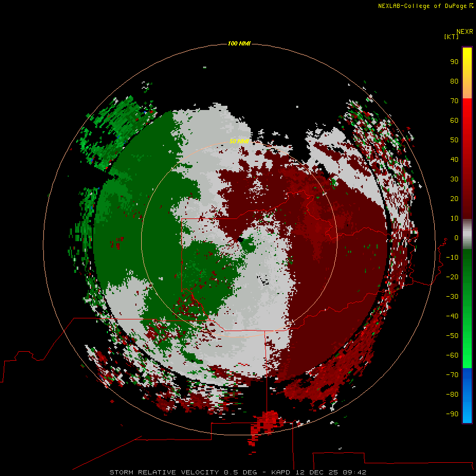Screen dimensions: 476x476
Task: Click the -50 value on the velocity scale
Action: point(452,336)
